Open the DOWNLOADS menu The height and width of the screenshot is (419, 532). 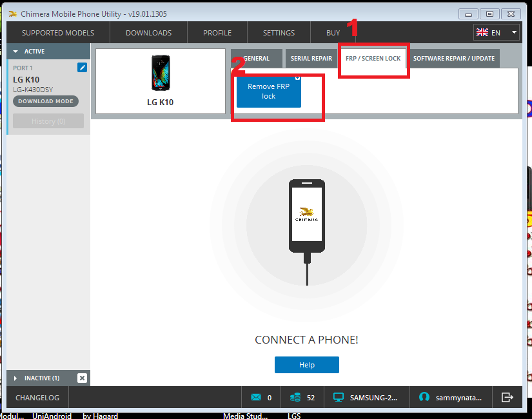[x=148, y=33]
